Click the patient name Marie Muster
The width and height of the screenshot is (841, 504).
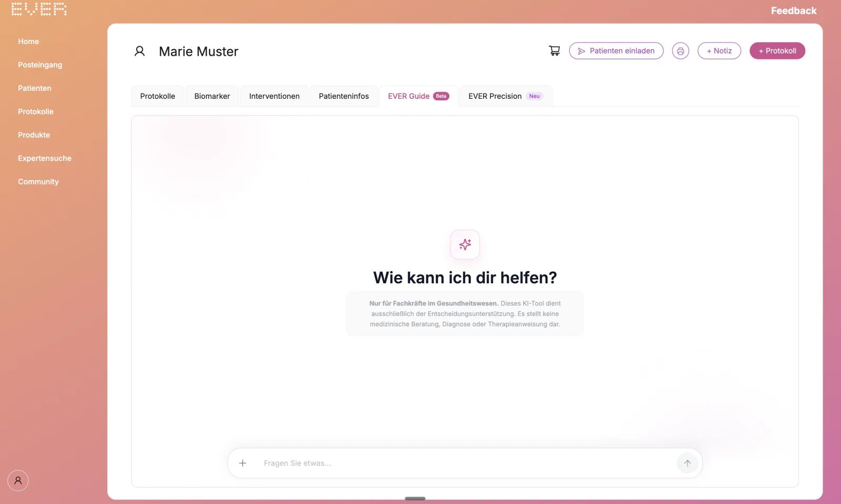click(199, 52)
